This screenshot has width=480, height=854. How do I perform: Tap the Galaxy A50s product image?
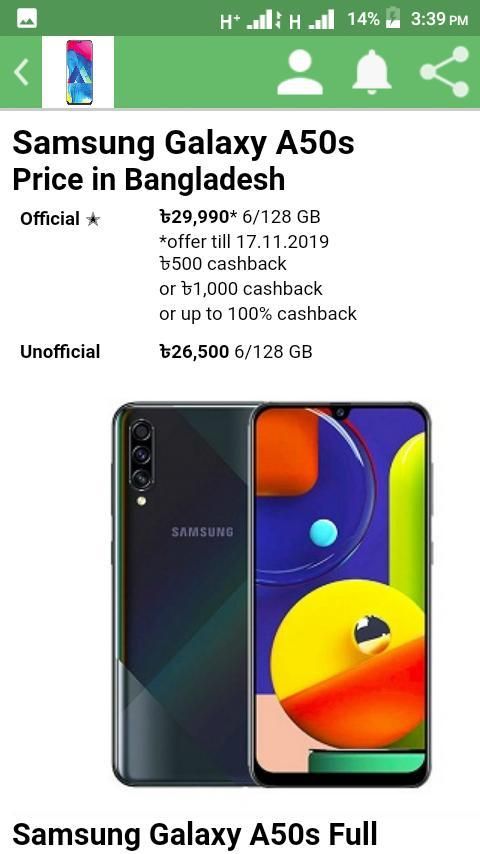272,594
